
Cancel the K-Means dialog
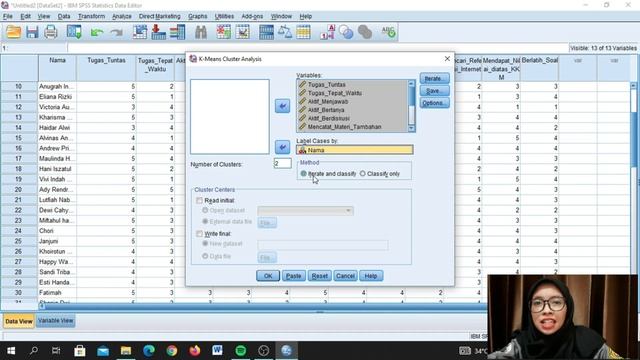[x=345, y=276]
